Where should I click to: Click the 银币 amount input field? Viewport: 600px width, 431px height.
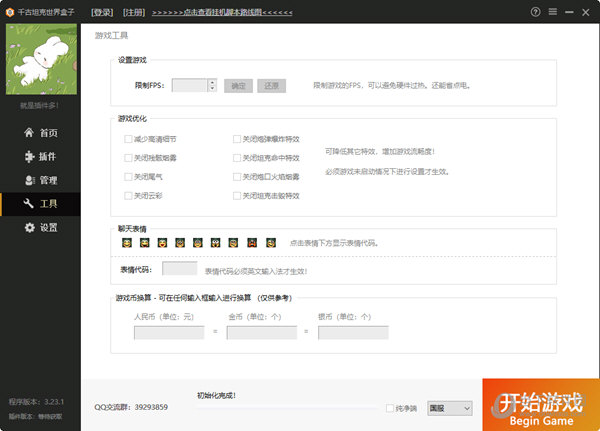[353, 333]
